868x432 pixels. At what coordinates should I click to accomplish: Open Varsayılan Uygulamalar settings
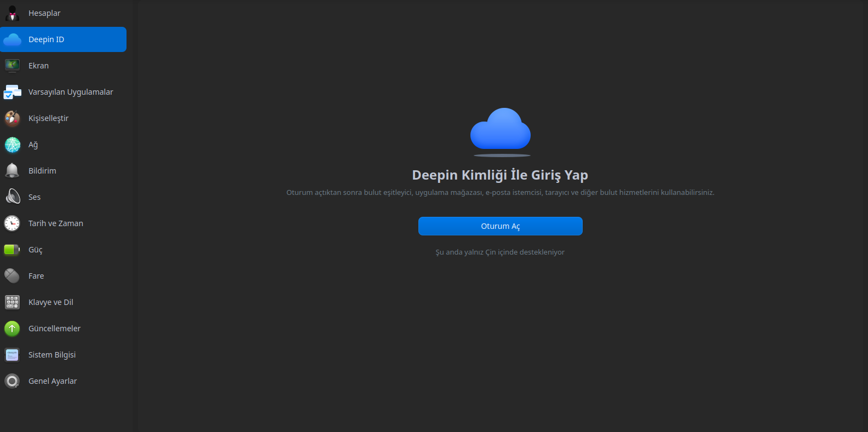point(64,92)
